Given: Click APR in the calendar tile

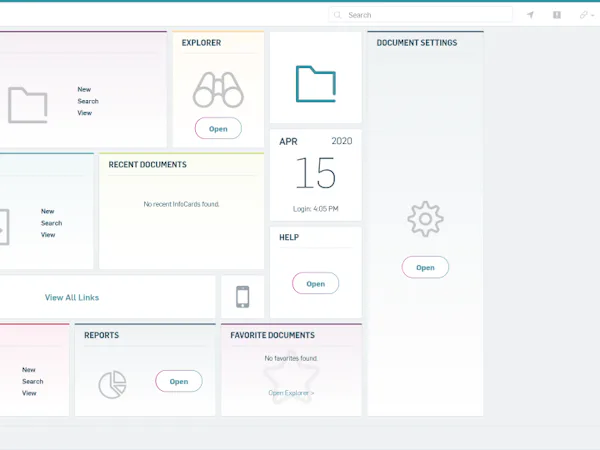Looking at the screenshot, I should (x=288, y=142).
